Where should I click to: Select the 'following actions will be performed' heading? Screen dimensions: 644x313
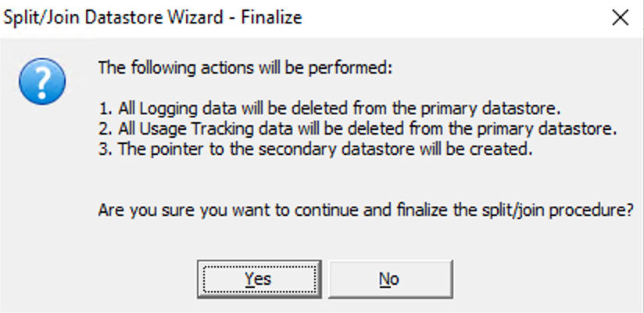(245, 67)
